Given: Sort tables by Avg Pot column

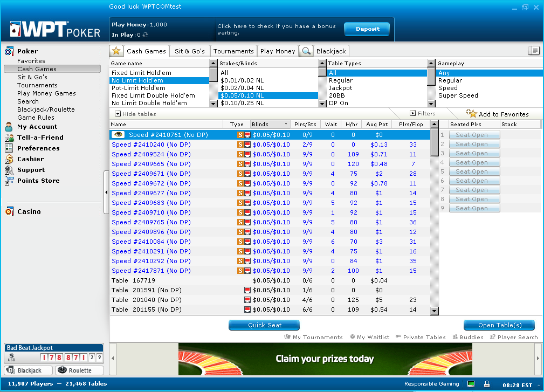Looking at the screenshot, I should (x=377, y=124).
